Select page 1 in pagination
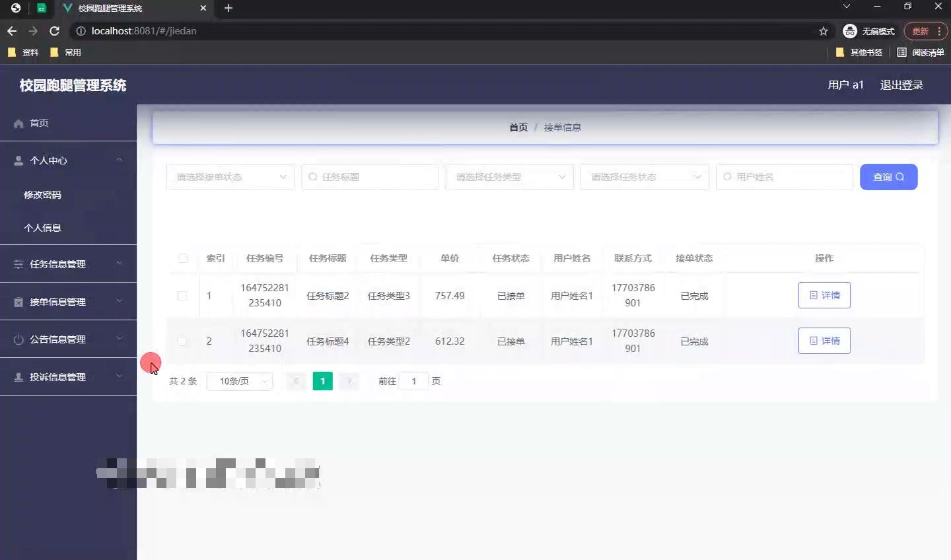The width and height of the screenshot is (951, 560). tap(322, 381)
